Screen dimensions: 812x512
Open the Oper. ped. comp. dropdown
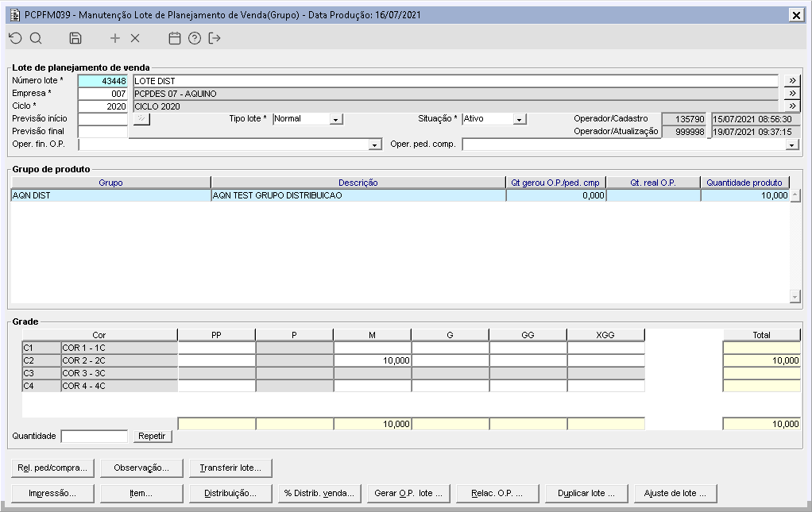[x=792, y=144]
